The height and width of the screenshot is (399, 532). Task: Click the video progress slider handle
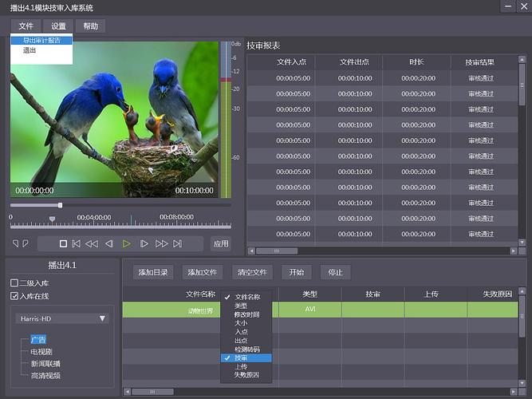coord(61,205)
